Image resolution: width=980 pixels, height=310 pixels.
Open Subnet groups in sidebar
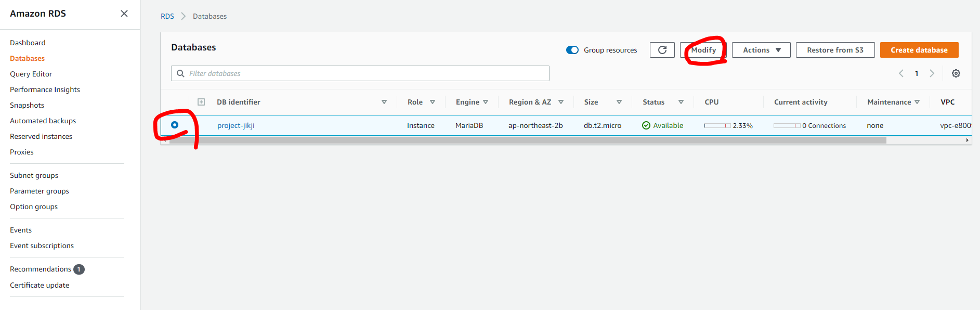point(34,175)
